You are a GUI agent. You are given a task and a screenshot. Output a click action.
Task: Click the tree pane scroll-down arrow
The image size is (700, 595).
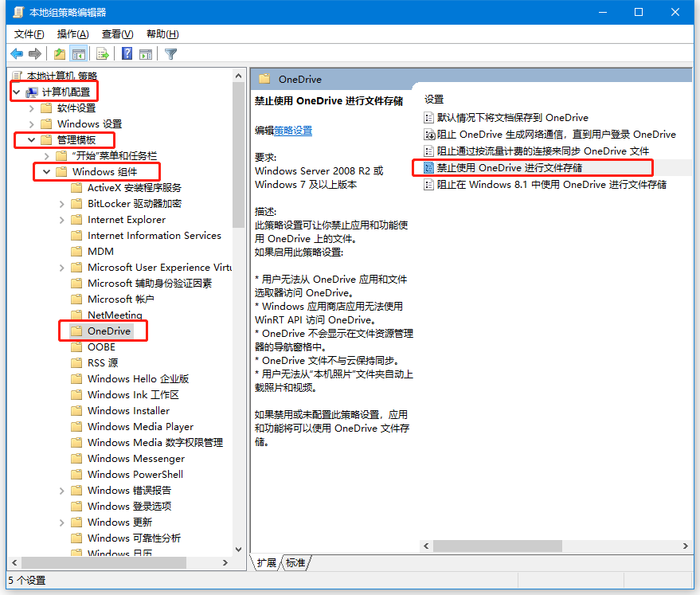[x=238, y=549]
